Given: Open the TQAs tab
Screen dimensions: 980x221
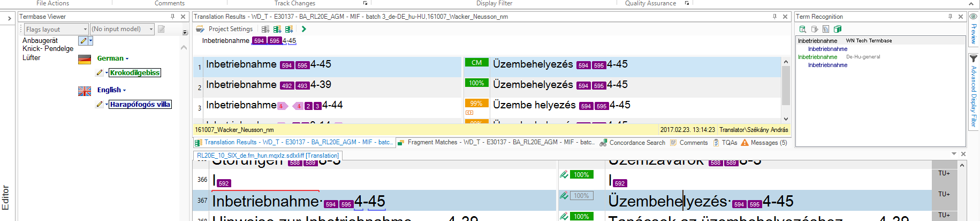Looking at the screenshot, I should (x=725, y=143).
